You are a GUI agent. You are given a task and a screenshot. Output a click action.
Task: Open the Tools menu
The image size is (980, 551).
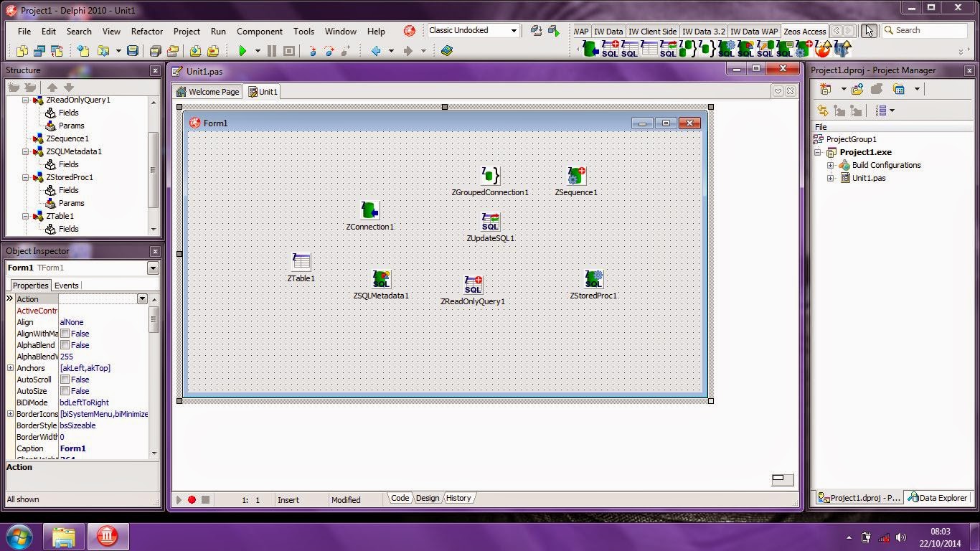(x=303, y=31)
